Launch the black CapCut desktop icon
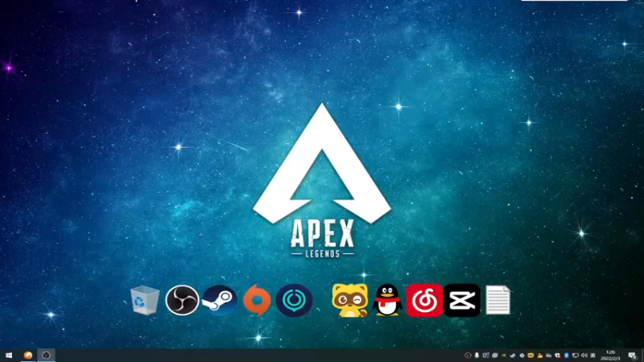The image size is (644, 362). pyautogui.click(x=461, y=300)
